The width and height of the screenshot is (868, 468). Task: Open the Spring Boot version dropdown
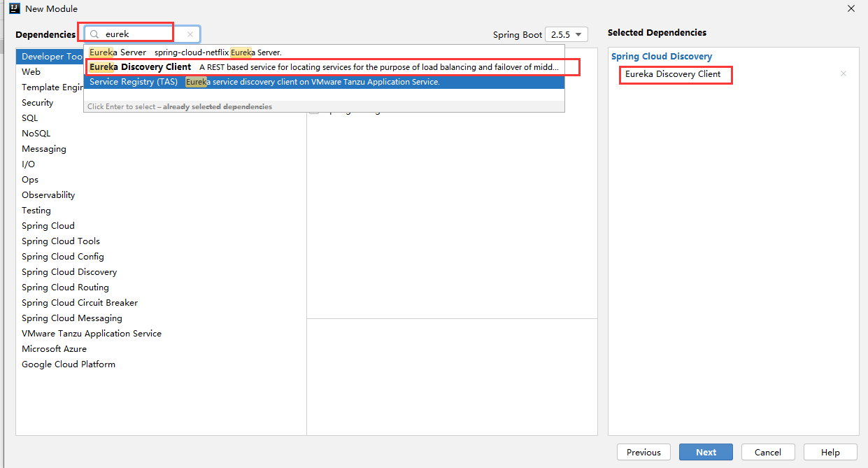coord(567,34)
